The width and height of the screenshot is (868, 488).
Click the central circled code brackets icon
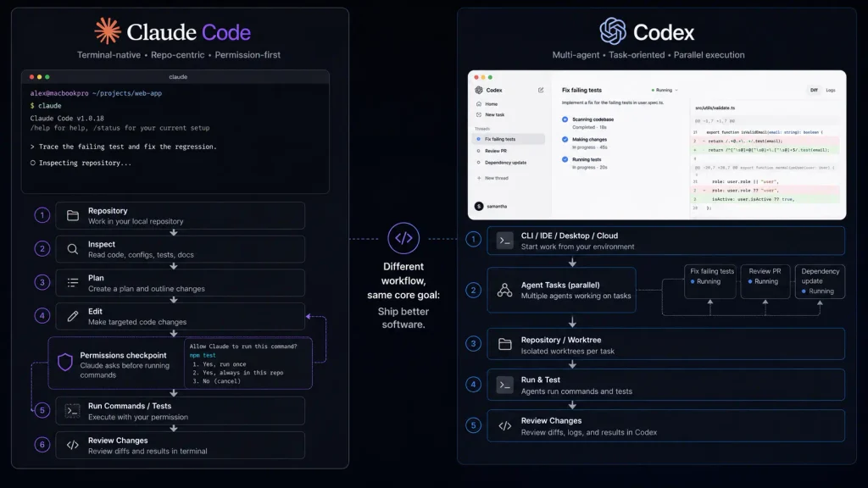[x=403, y=238]
